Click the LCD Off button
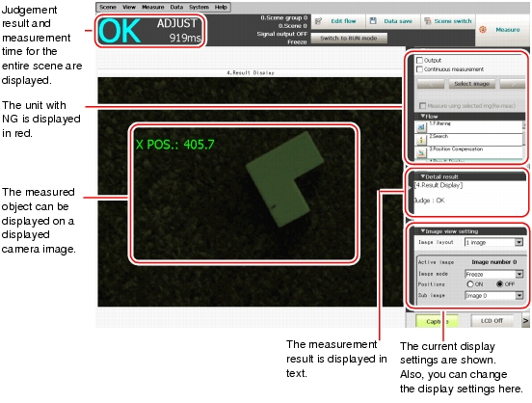Viewport: 532px width, 403px height. pyautogui.click(x=492, y=321)
